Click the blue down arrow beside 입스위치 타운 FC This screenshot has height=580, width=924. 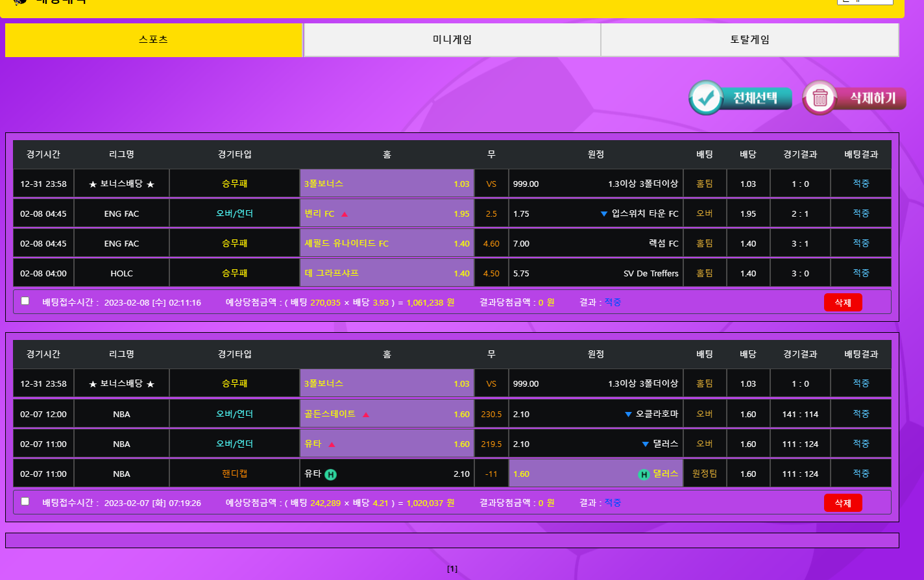[x=604, y=214]
